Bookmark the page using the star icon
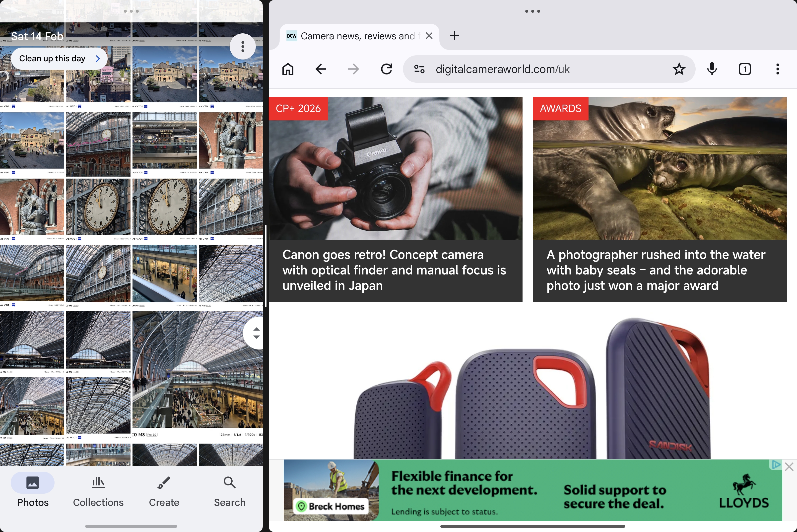The height and width of the screenshot is (532, 797). [x=679, y=69]
